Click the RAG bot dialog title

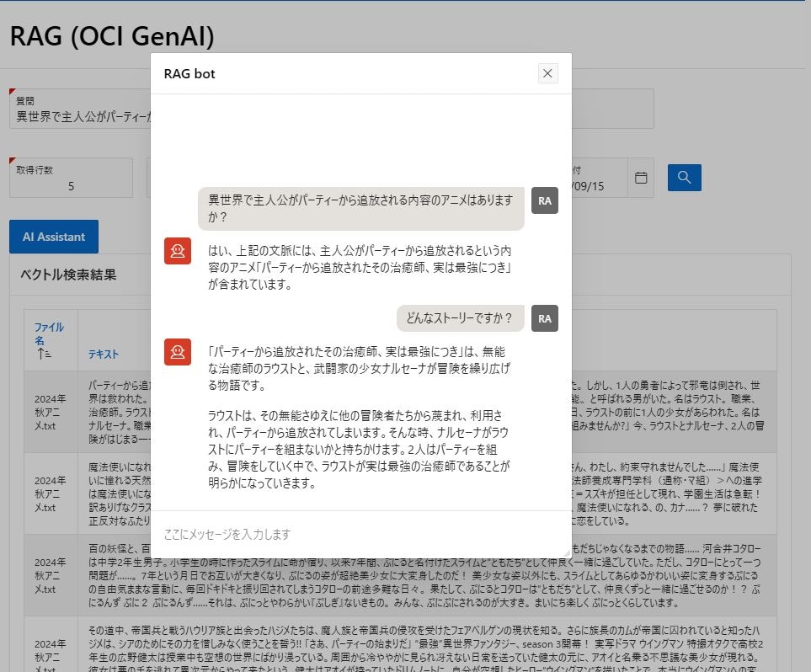pos(189,73)
